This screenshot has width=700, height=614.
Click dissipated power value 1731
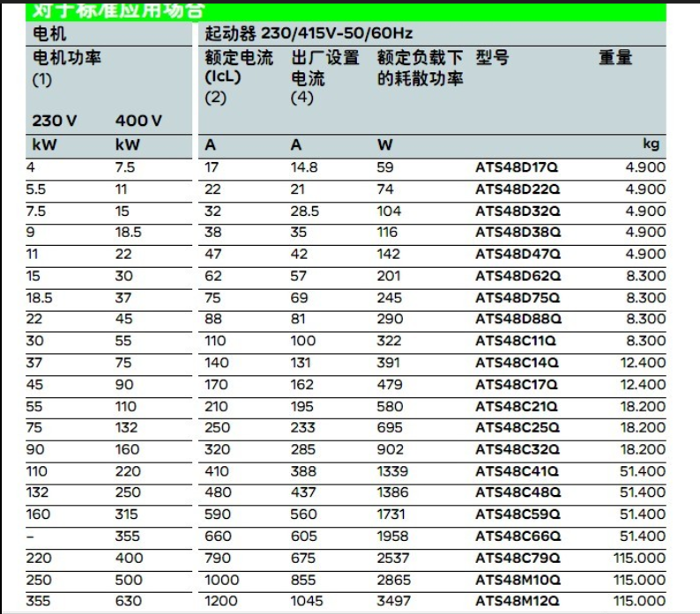[x=391, y=514]
